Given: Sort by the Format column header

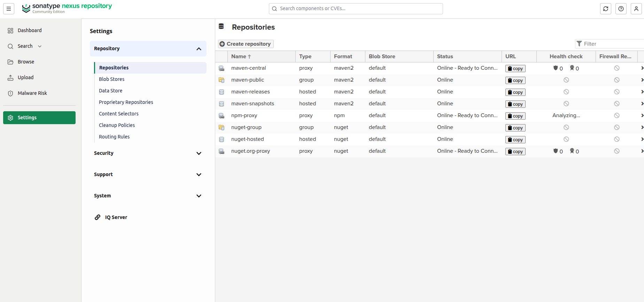Looking at the screenshot, I should [x=348, y=56].
